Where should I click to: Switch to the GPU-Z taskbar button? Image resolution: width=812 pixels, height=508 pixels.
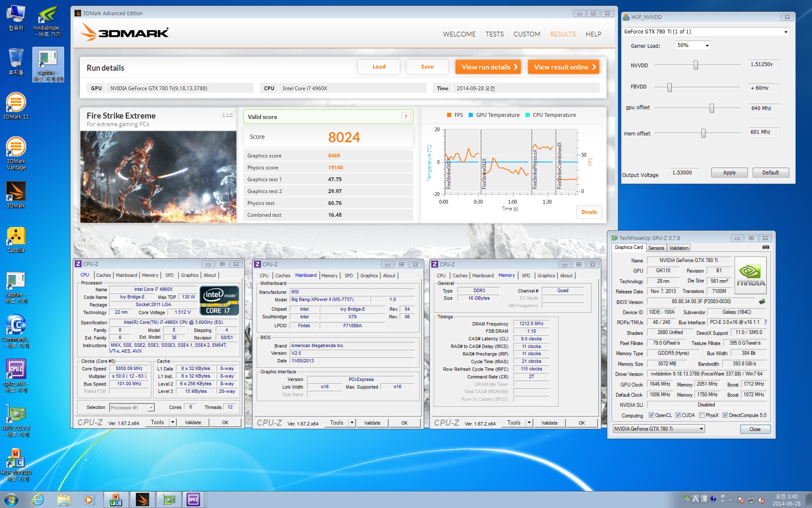tap(168, 500)
